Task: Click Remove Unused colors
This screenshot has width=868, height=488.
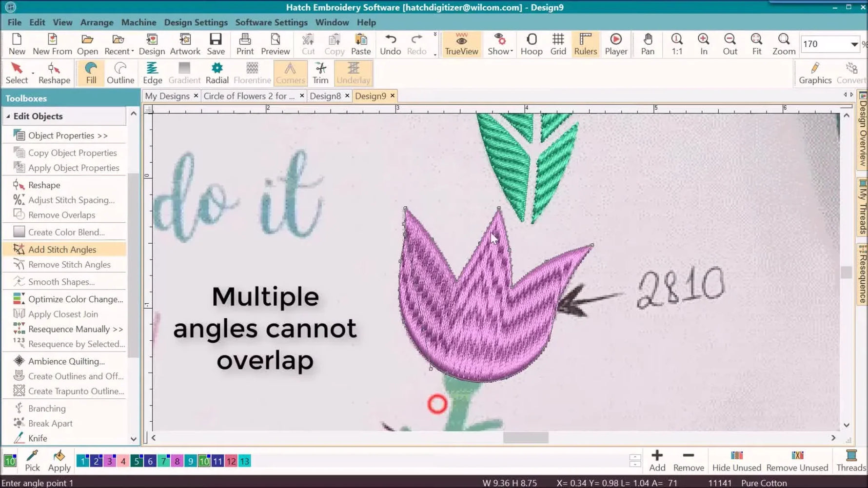Action: coord(797,461)
